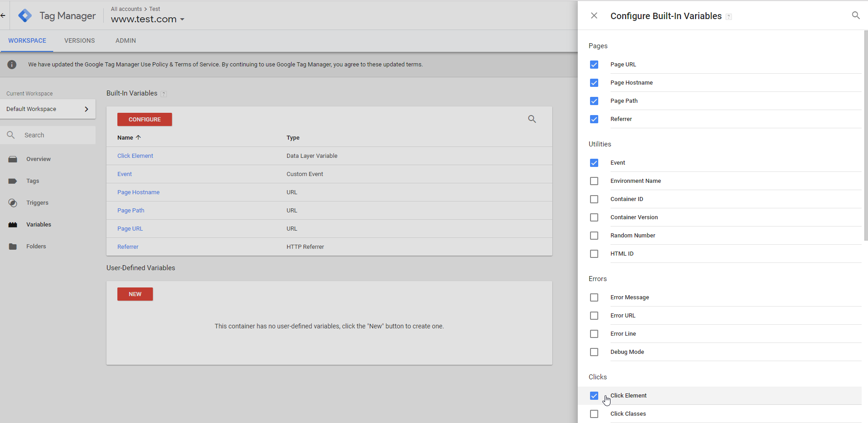Click the Tags icon in sidebar
Viewport: 868px width, 423px height.
click(x=13, y=181)
